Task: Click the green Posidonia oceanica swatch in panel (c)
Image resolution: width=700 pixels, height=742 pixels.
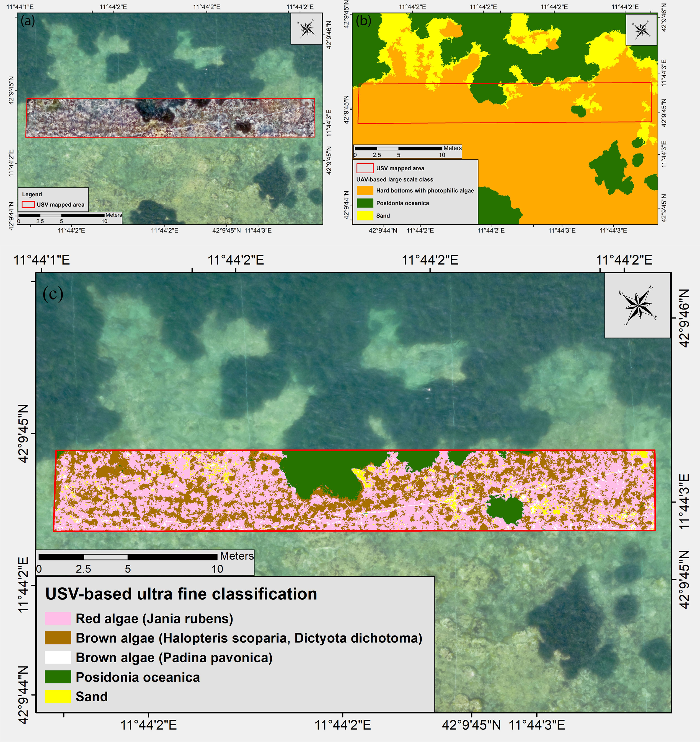Action: pos(58,677)
